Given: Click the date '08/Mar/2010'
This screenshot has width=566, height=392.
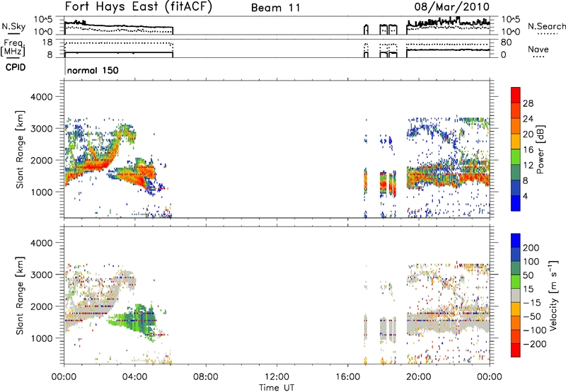Looking at the screenshot, I should [452, 6].
